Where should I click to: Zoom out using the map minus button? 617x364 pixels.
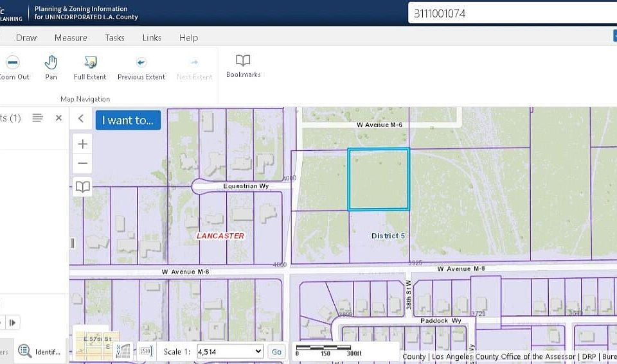pos(83,163)
